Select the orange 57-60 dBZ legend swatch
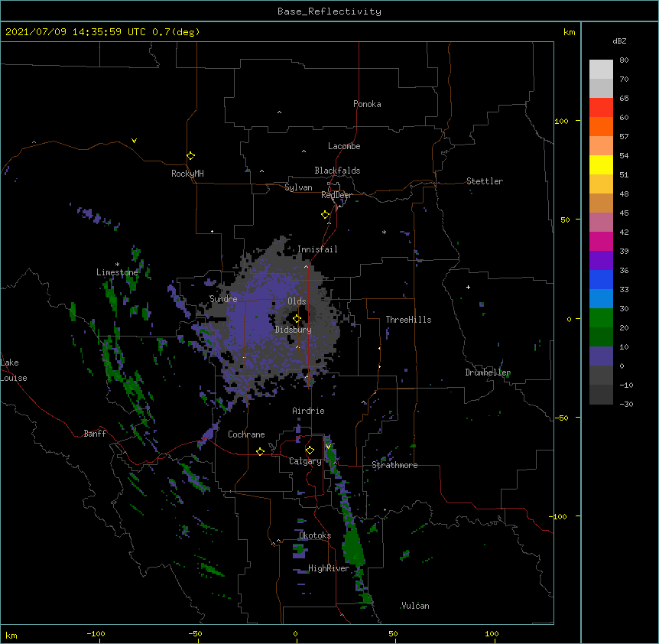Viewport: 659px width, 644px height. pyautogui.click(x=601, y=126)
